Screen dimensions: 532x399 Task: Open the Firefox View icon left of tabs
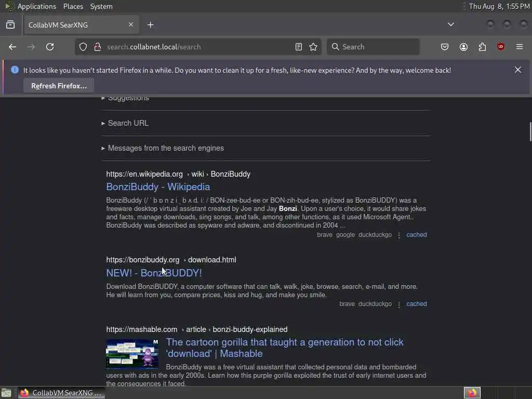tap(10, 25)
